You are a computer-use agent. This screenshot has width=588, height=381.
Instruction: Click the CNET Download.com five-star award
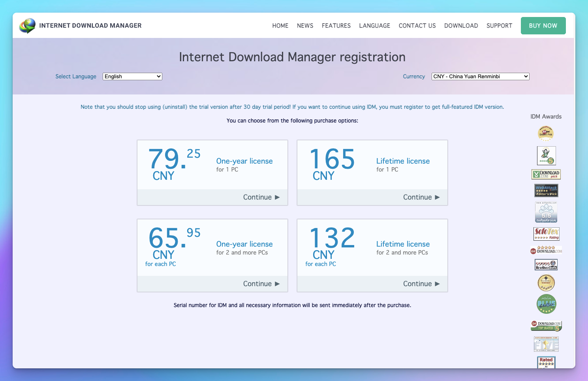(546, 250)
